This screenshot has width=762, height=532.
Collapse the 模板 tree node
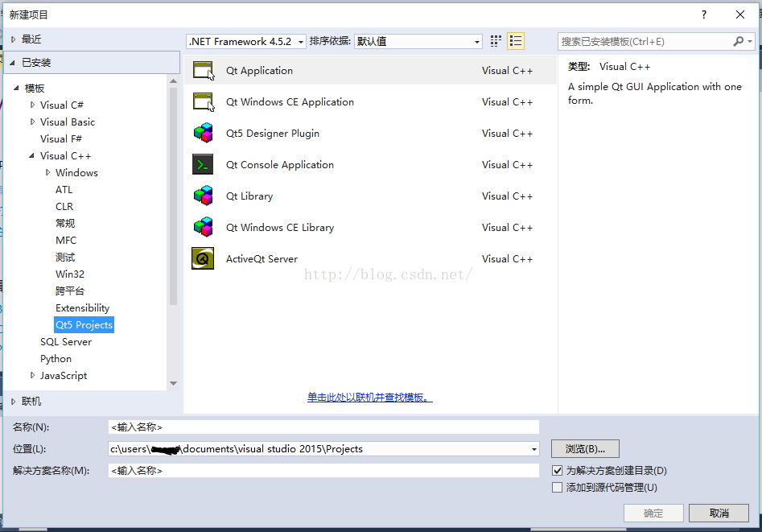pyautogui.click(x=16, y=88)
